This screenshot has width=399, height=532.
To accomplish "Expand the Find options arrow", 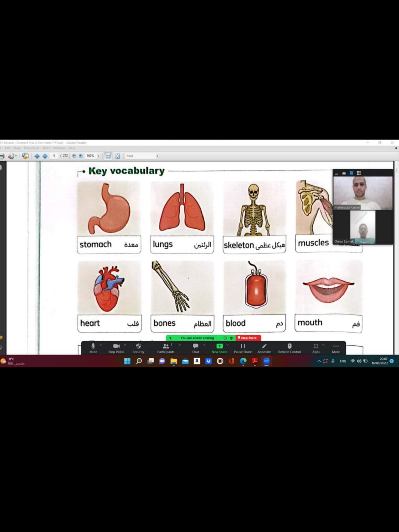I will (157, 156).
